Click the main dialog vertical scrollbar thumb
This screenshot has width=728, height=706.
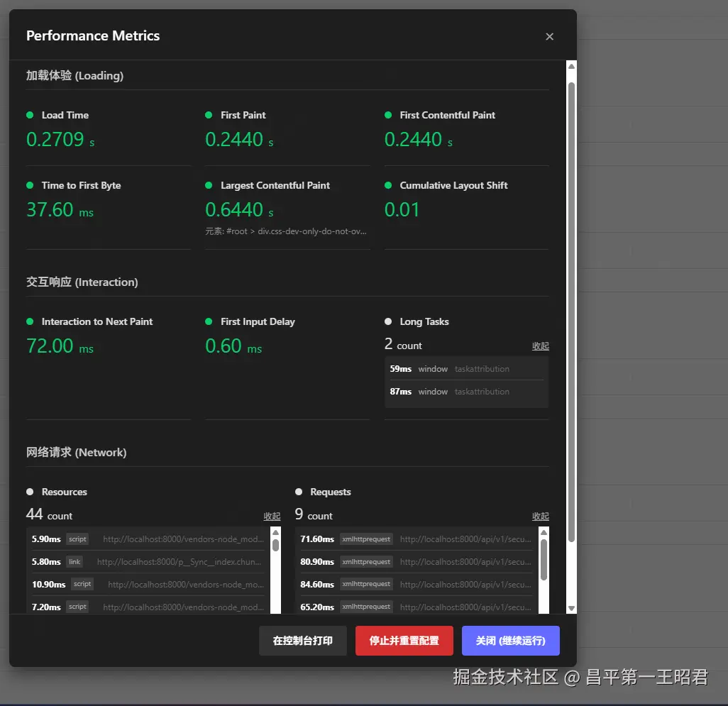(571, 312)
